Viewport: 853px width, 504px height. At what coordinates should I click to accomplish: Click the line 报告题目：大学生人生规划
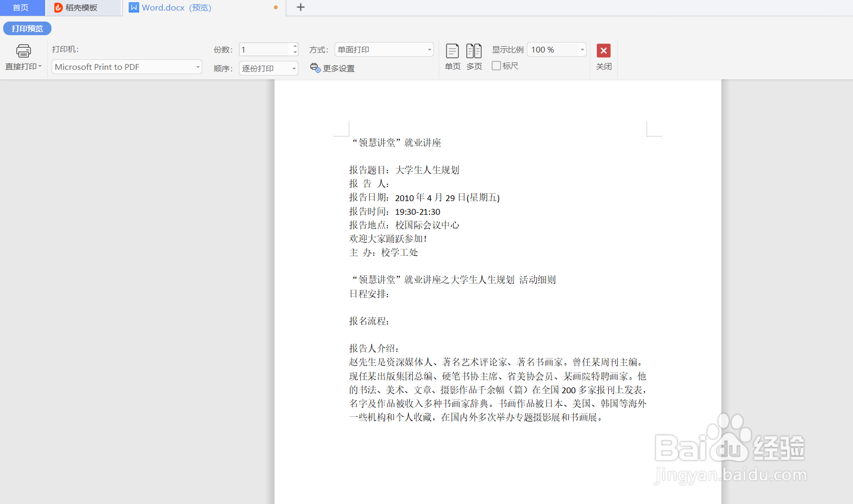pos(404,170)
